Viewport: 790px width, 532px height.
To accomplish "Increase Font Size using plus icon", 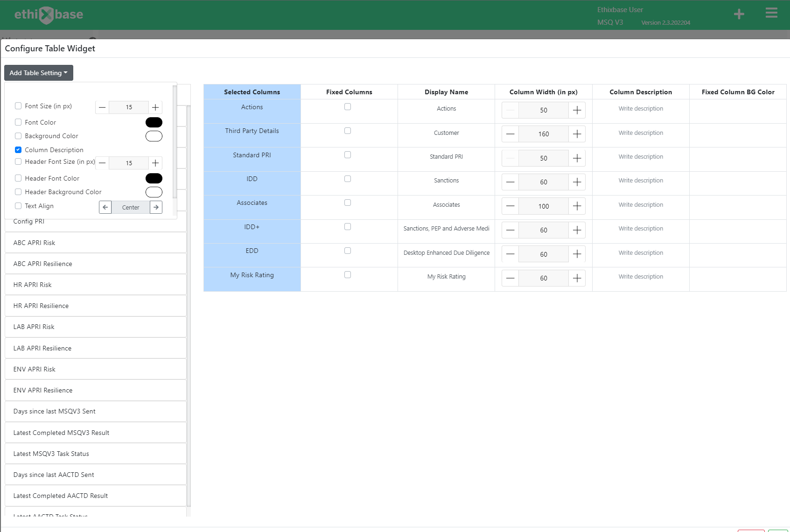I will coord(155,107).
